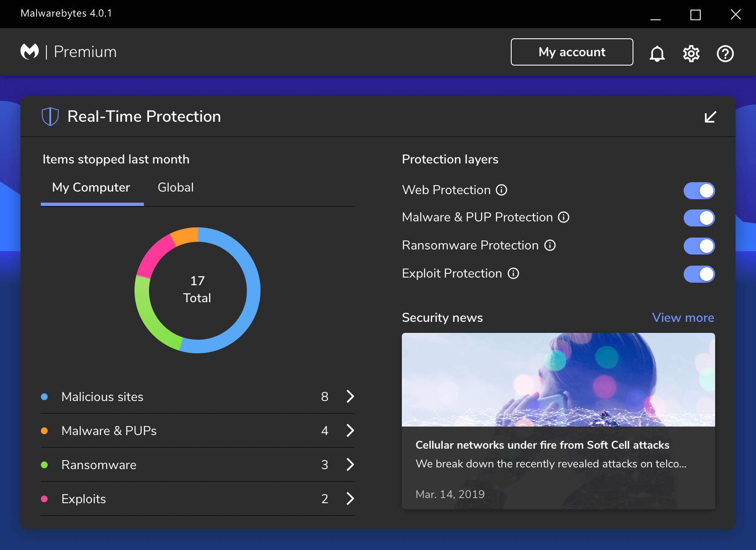Turn off Malware & PUP Protection toggle

(x=699, y=218)
